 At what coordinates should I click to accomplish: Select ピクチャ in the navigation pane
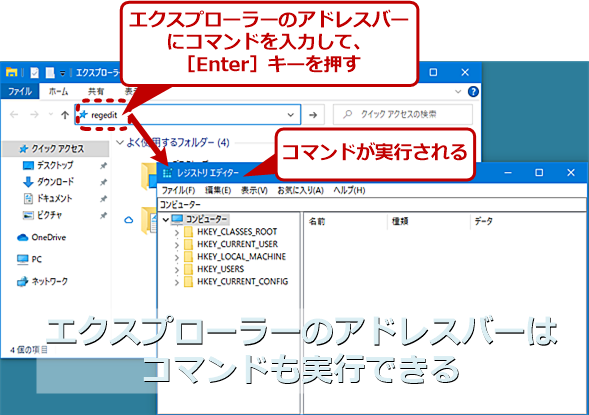(x=49, y=215)
